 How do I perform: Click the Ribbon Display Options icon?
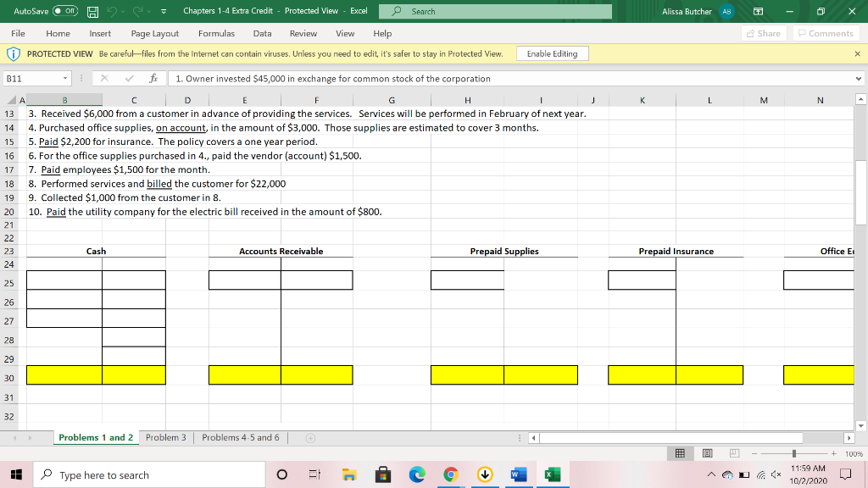pyautogui.click(x=759, y=11)
